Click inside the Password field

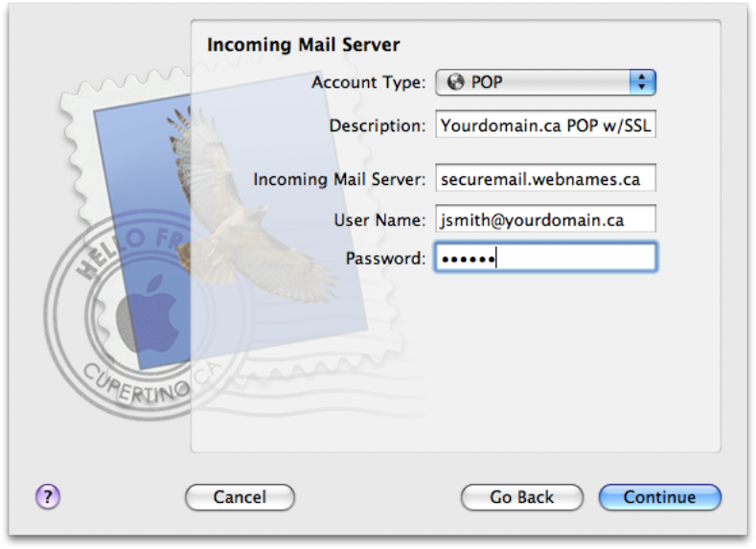tap(545, 258)
